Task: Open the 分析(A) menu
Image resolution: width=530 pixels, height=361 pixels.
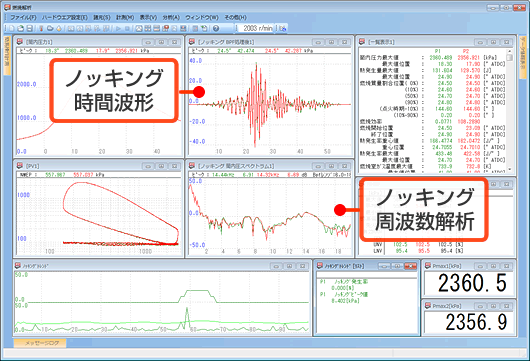Action: 171,17
